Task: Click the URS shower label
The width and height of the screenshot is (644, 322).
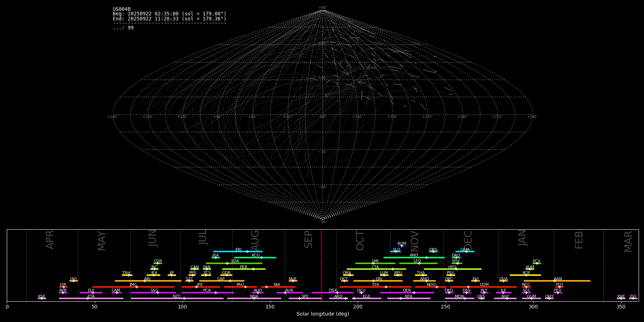Action: [480, 297]
